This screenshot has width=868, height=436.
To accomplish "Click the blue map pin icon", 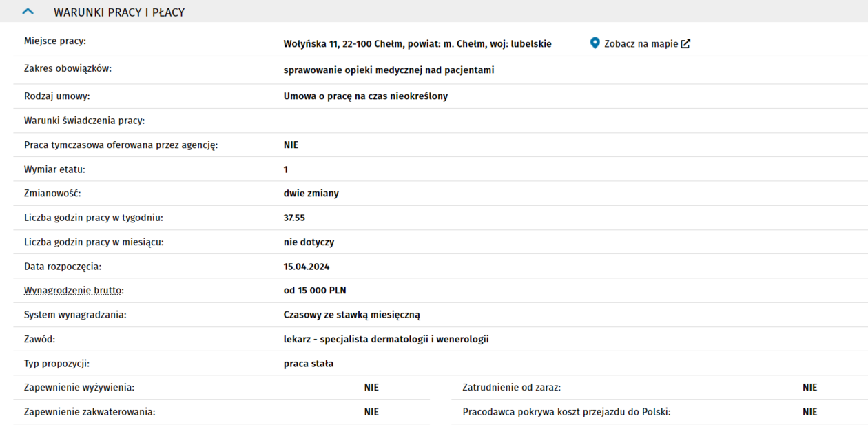I will click(x=595, y=43).
